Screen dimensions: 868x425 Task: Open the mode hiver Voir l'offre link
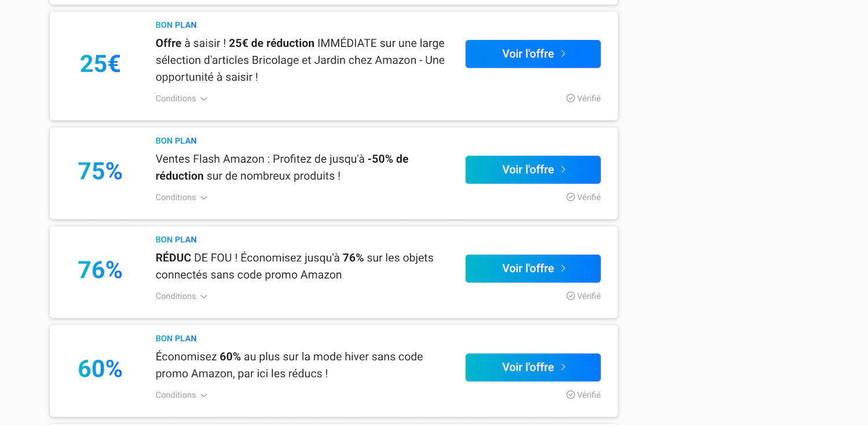pyautogui.click(x=532, y=367)
